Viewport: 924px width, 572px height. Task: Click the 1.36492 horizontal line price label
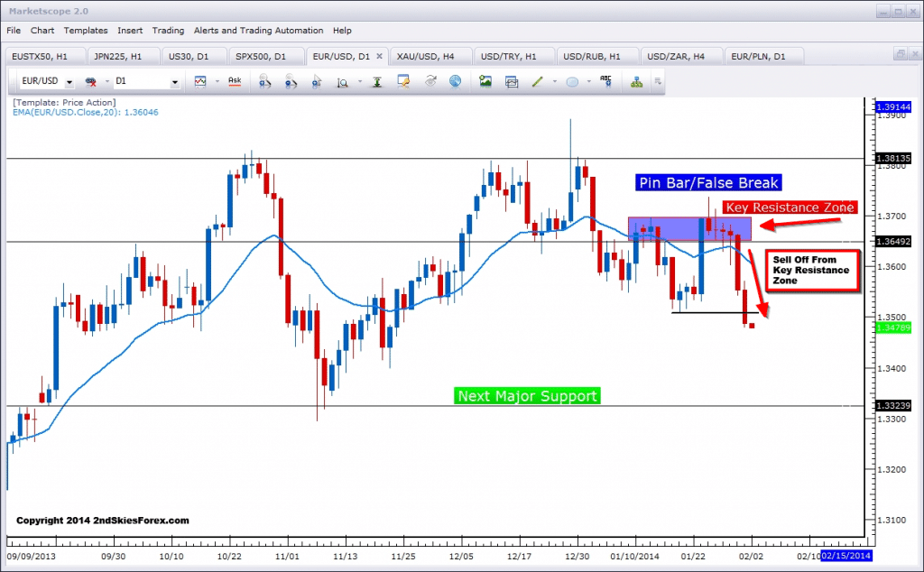pyautogui.click(x=893, y=242)
